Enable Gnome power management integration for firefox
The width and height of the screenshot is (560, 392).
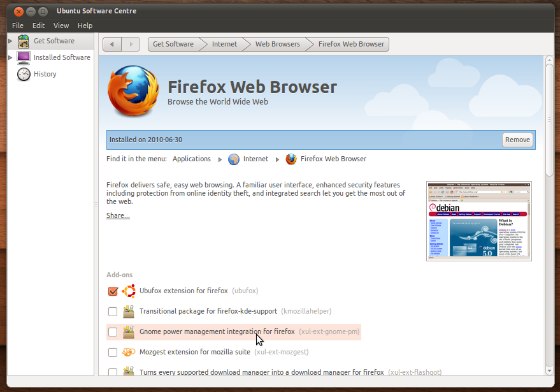click(113, 331)
